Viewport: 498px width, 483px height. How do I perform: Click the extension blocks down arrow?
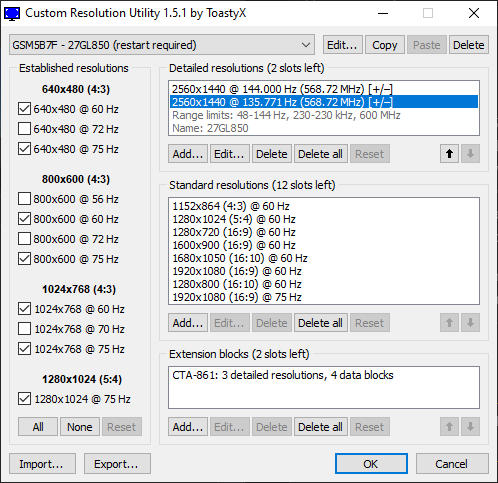470,427
